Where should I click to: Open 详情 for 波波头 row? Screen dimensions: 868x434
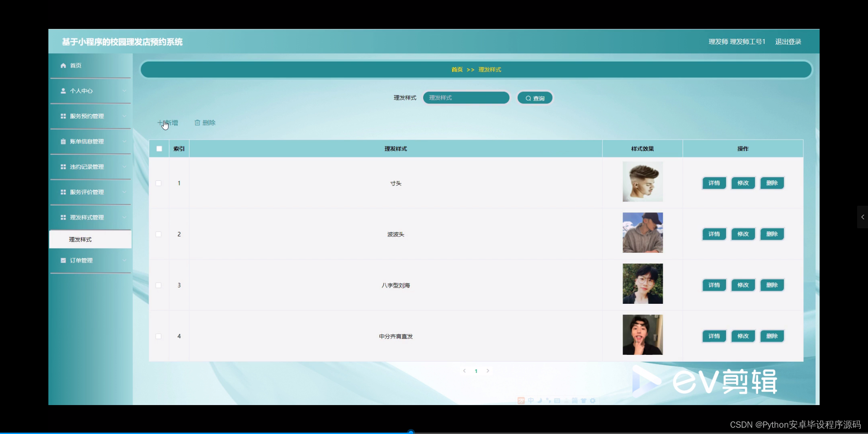coord(714,234)
